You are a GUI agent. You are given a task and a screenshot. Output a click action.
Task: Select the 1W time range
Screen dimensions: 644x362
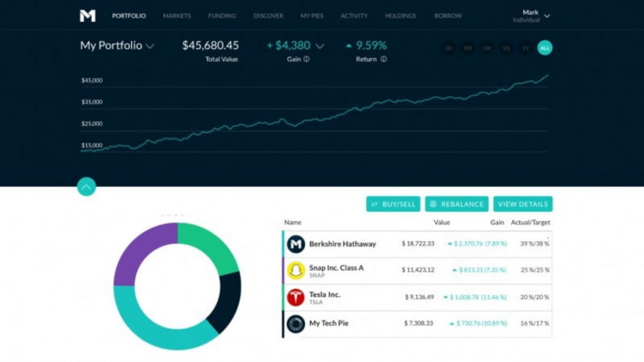point(468,48)
